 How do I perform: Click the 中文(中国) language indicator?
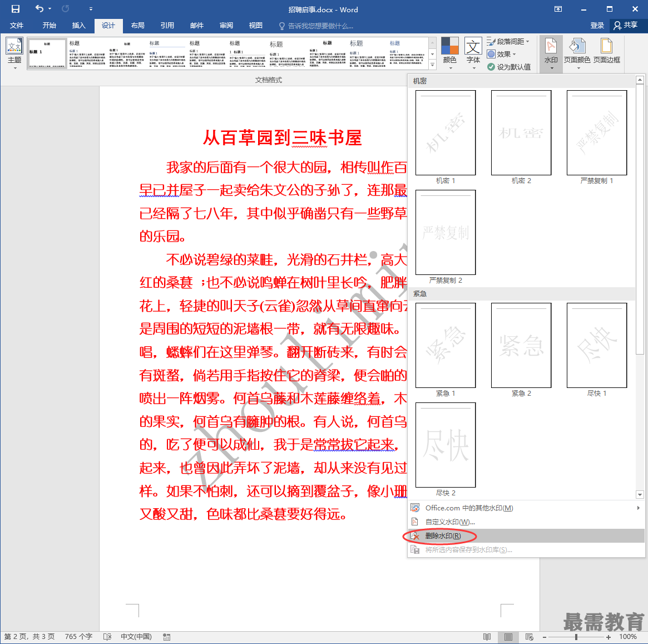[136, 637]
